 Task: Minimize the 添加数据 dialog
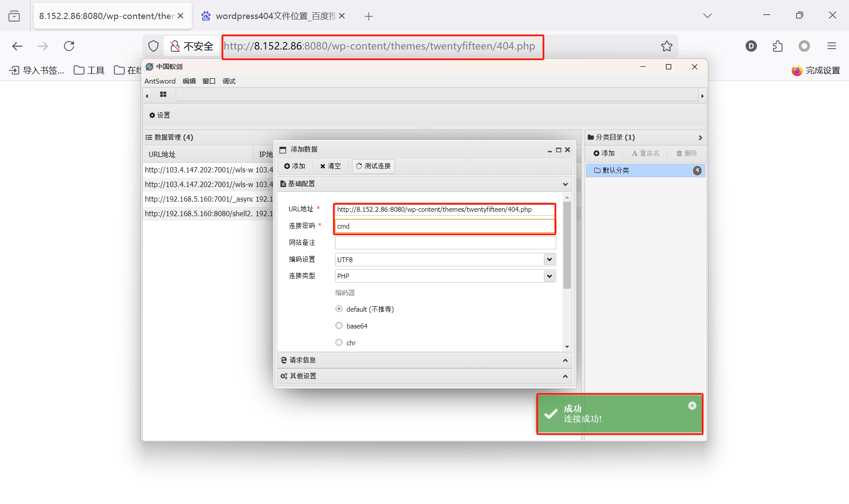[x=550, y=150]
